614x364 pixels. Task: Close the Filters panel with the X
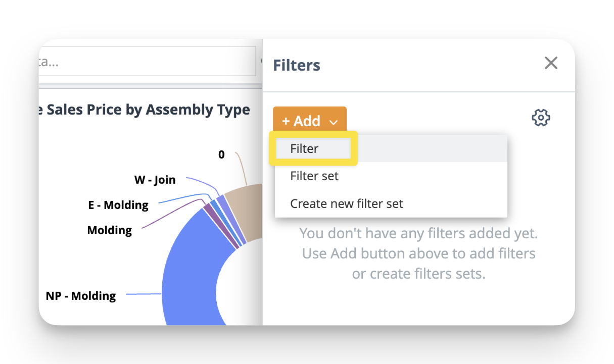[551, 63]
